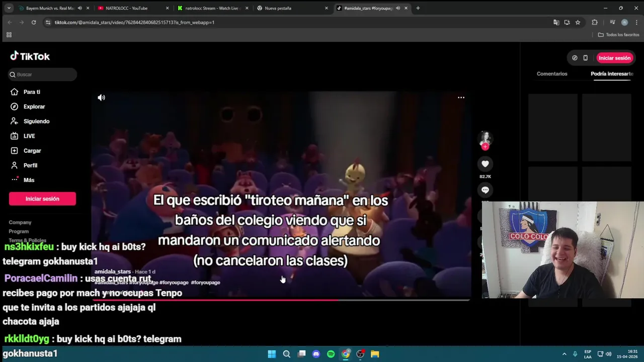Open the Cargar upload page
Screen dimensions: 644x362
click(26, 150)
